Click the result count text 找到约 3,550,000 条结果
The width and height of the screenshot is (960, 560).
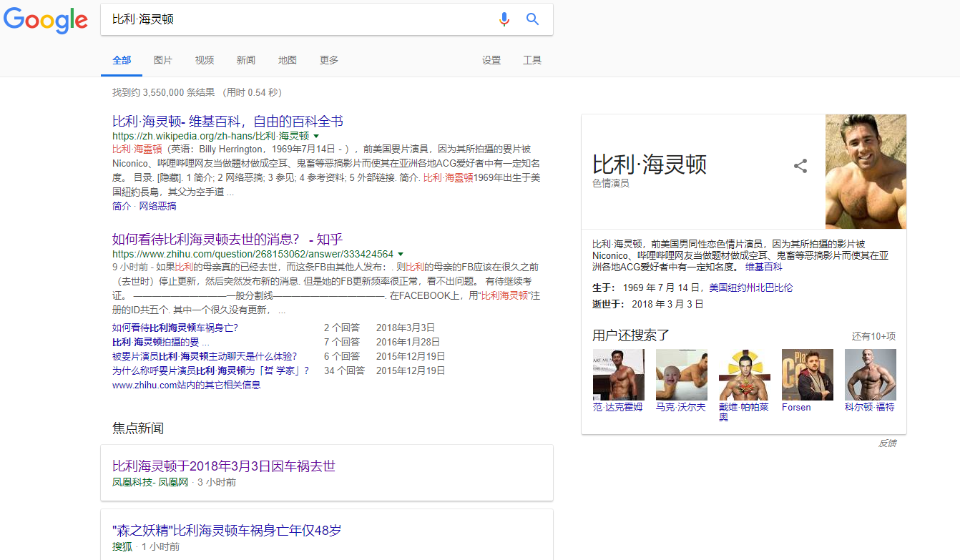[164, 92]
